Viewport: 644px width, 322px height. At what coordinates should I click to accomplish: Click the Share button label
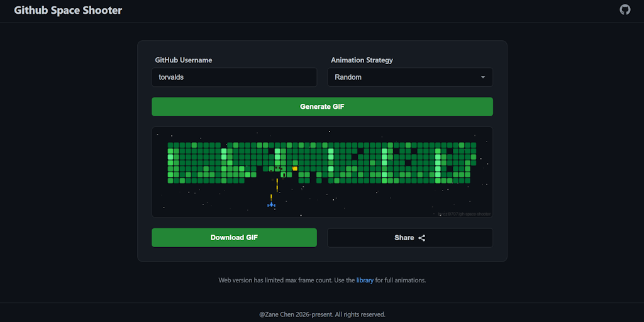pos(404,238)
